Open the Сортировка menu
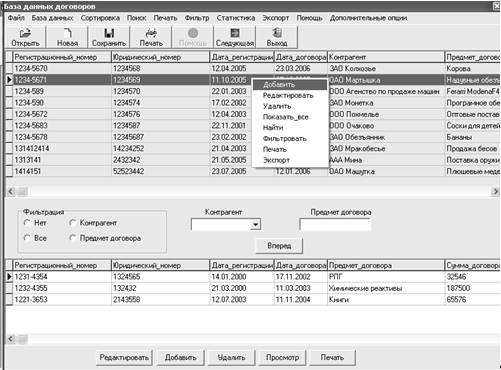 pos(100,18)
